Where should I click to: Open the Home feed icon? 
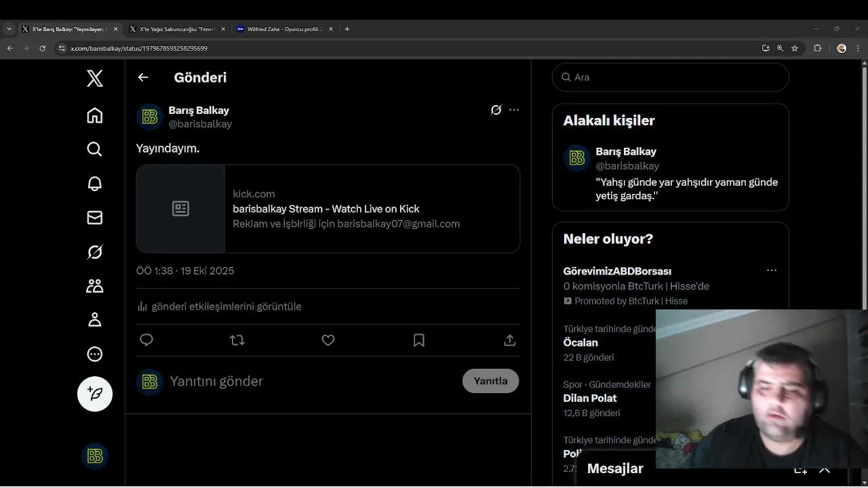click(95, 115)
